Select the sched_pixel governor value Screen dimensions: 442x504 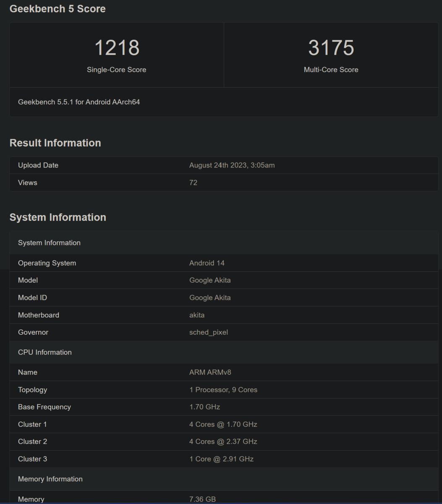click(209, 332)
